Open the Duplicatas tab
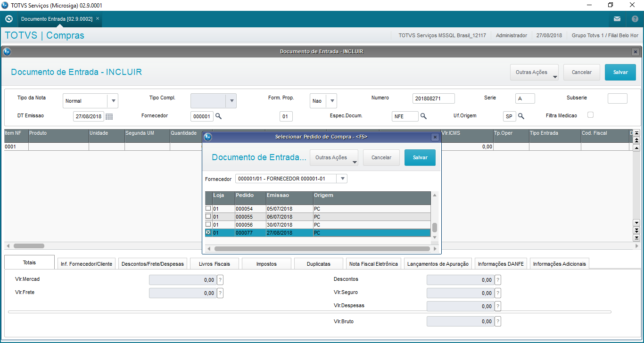 coord(319,264)
